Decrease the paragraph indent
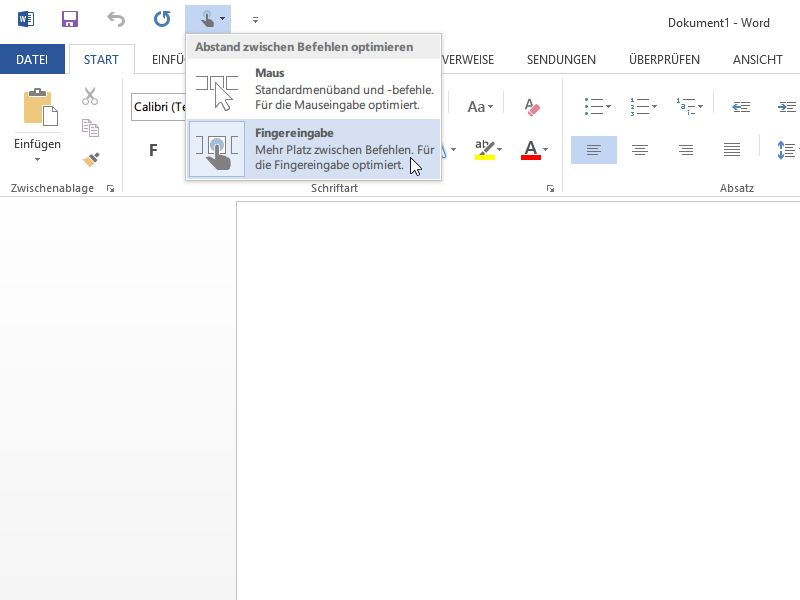This screenshot has width=800, height=600. click(741, 107)
